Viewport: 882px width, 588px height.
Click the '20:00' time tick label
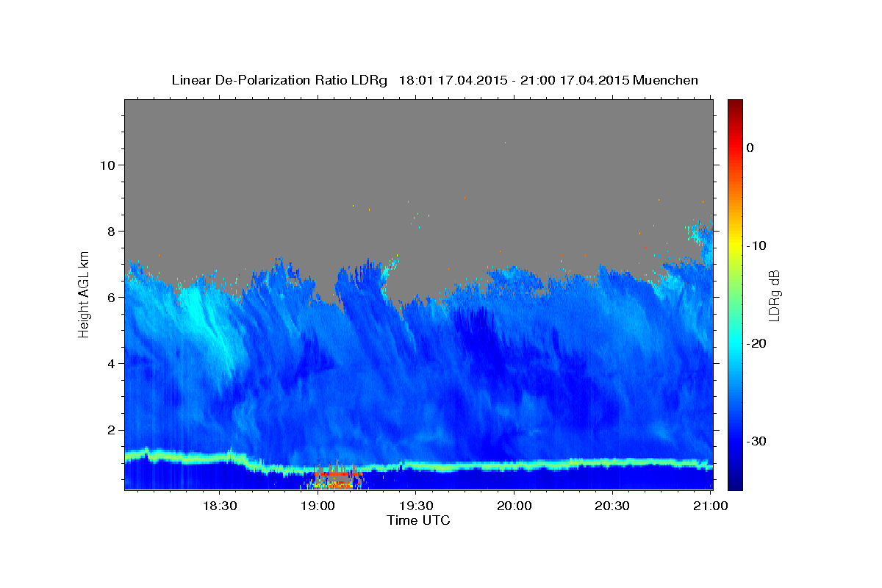click(x=514, y=506)
